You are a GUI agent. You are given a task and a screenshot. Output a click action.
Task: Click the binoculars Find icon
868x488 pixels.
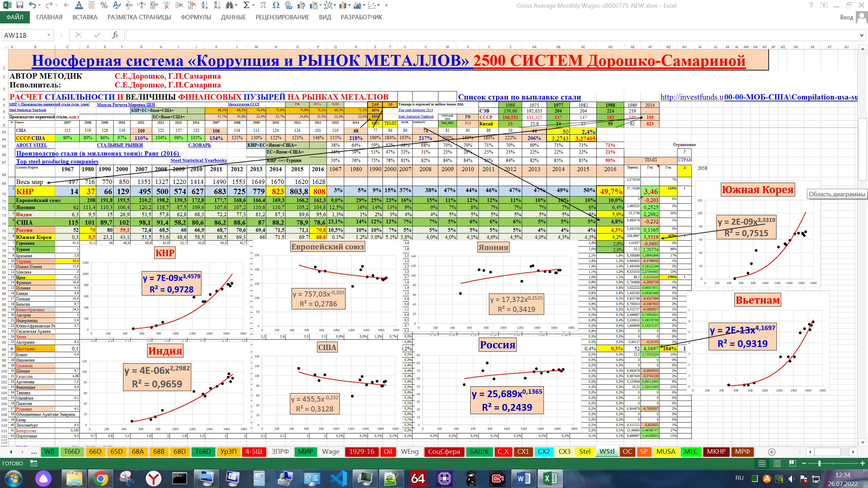coord(230,5)
